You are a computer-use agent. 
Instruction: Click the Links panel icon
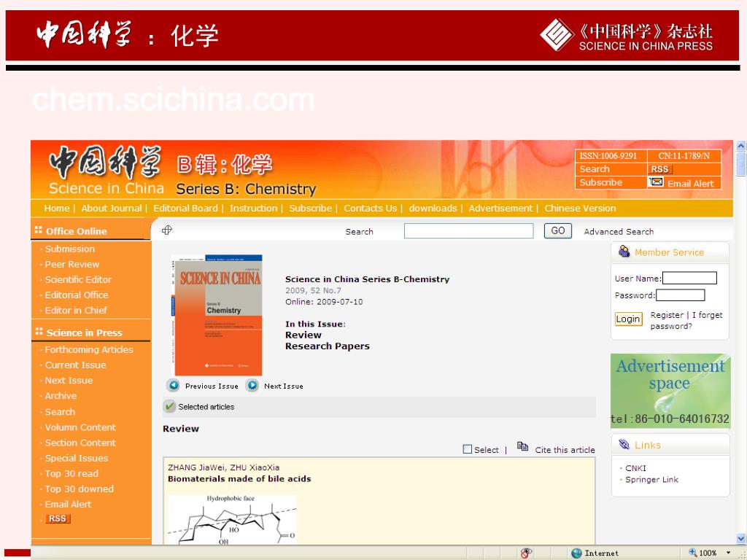pyautogui.click(x=624, y=445)
